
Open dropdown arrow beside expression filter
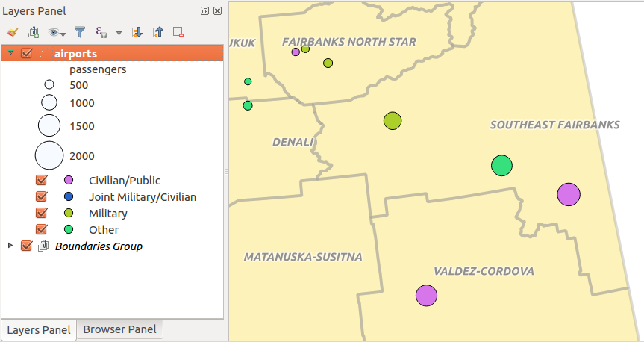click(x=119, y=33)
